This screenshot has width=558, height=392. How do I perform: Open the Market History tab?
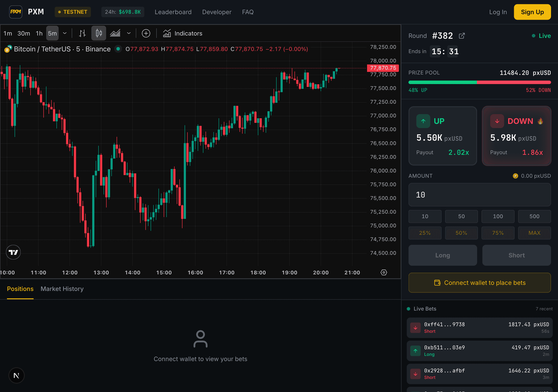62,289
